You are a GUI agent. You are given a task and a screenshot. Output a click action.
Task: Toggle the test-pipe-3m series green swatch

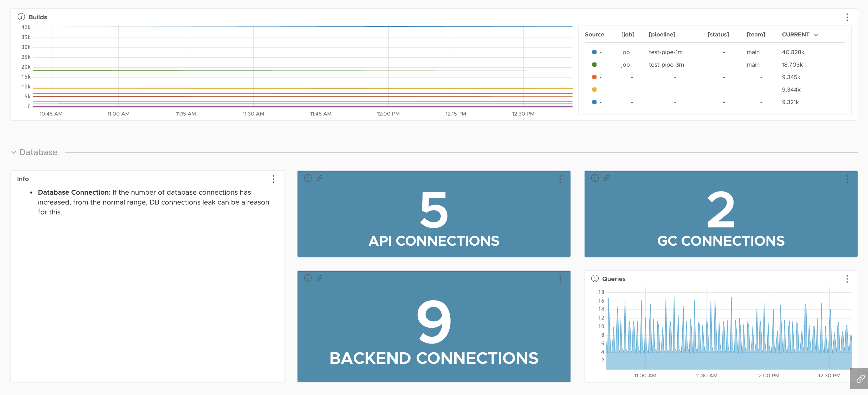(x=594, y=65)
